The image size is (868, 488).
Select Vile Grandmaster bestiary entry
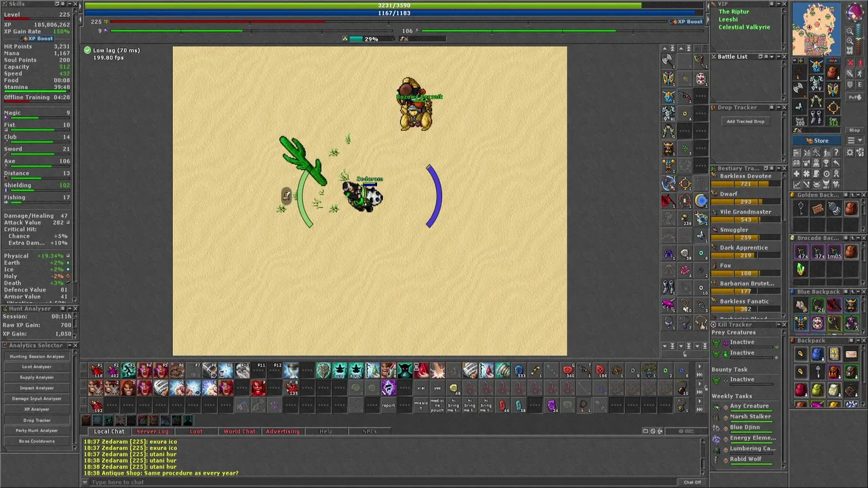click(744, 216)
